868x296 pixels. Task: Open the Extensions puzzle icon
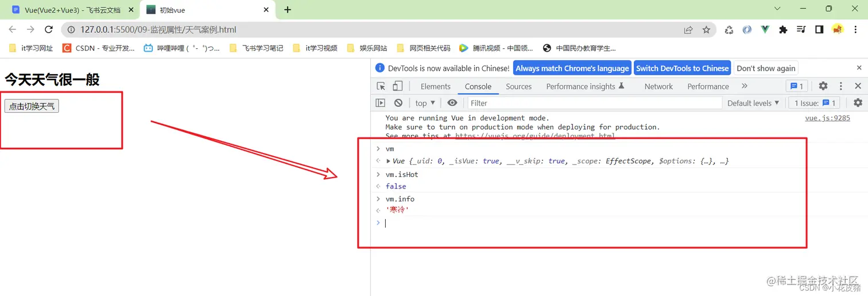tap(783, 30)
